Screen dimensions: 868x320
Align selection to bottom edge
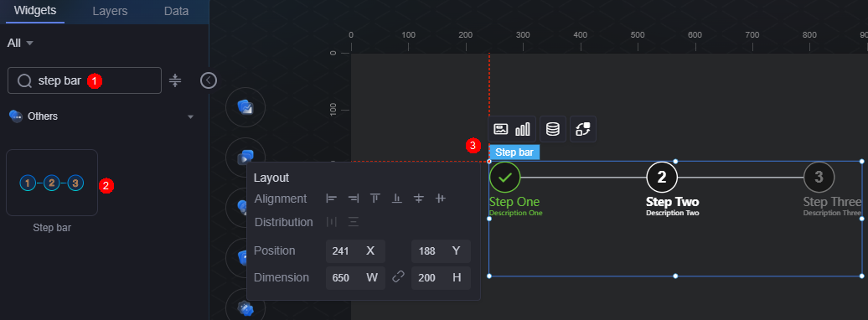[x=397, y=199]
